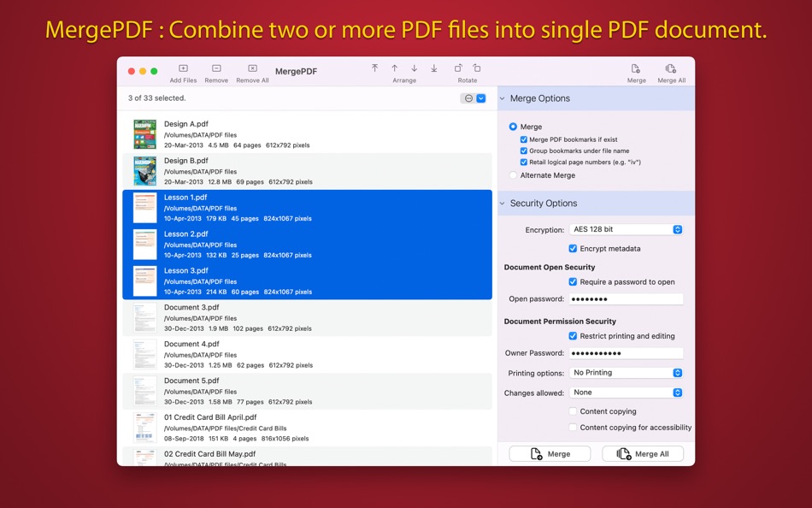This screenshot has height=508, width=812.
Task: Click the 01 Credit Card Bill April thumbnail
Action: tap(144, 428)
